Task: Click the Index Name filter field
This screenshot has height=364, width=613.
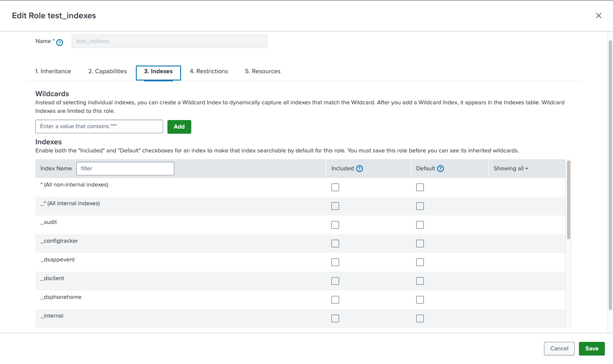Action: [125, 169]
